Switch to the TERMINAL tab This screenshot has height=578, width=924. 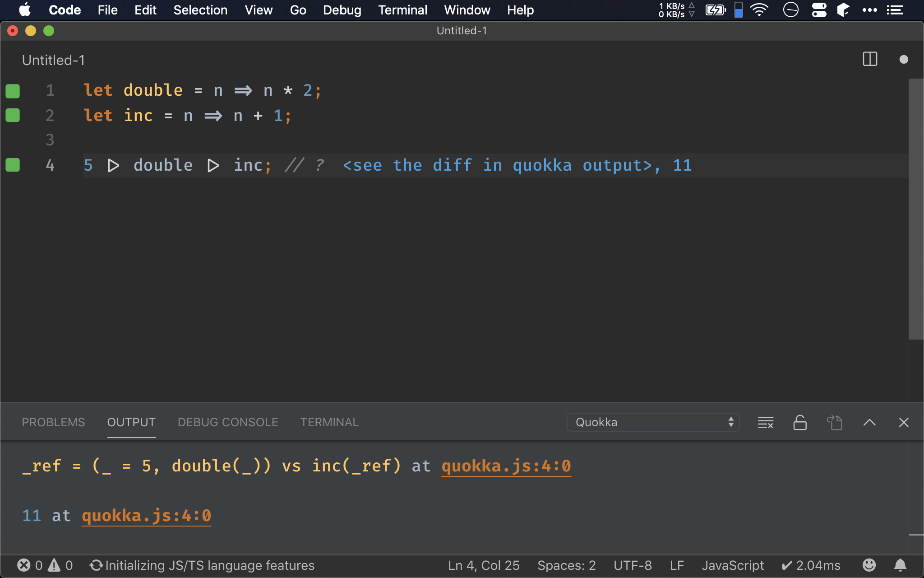click(329, 422)
